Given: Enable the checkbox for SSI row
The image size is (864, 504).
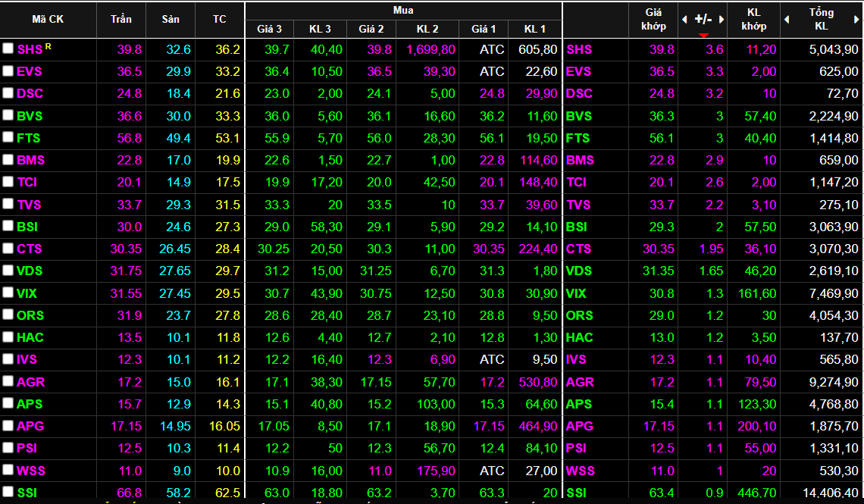Looking at the screenshot, I should pos(8,492).
